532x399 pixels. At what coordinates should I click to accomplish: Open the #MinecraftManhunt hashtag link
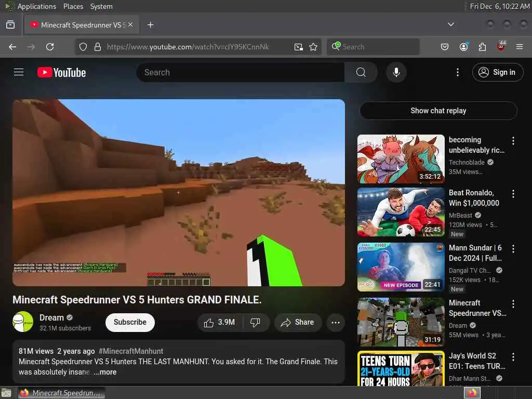pyautogui.click(x=130, y=351)
